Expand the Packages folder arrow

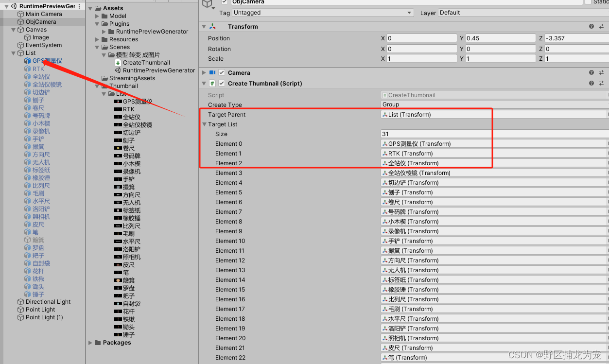pyautogui.click(x=91, y=343)
